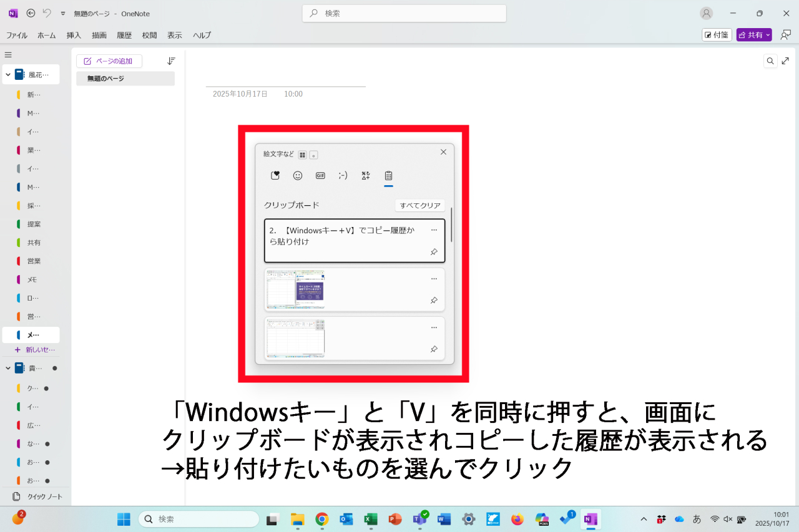Viewport: 799px width, 532px height.
Task: Click the magnifier icon on the page canvas
Action: 770,60
